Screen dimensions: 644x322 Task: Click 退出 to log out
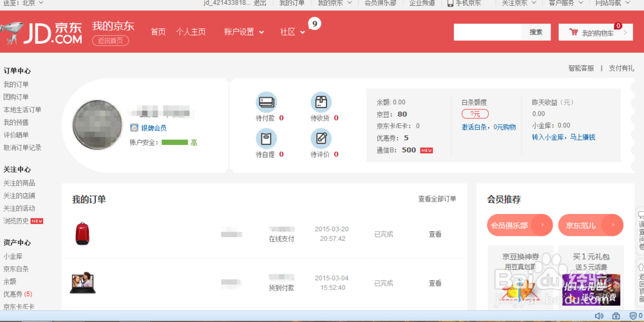pos(260,3)
